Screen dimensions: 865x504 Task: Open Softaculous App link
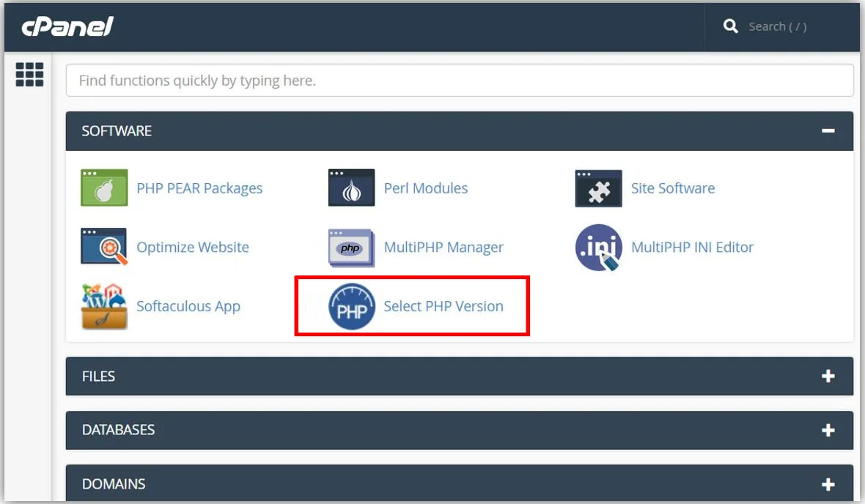tap(188, 307)
